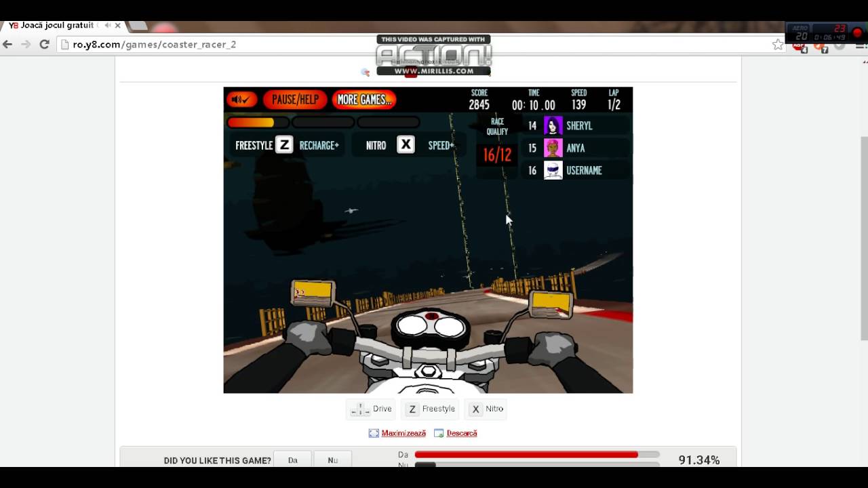Click the maximize icon beside Maximizează

(374, 433)
